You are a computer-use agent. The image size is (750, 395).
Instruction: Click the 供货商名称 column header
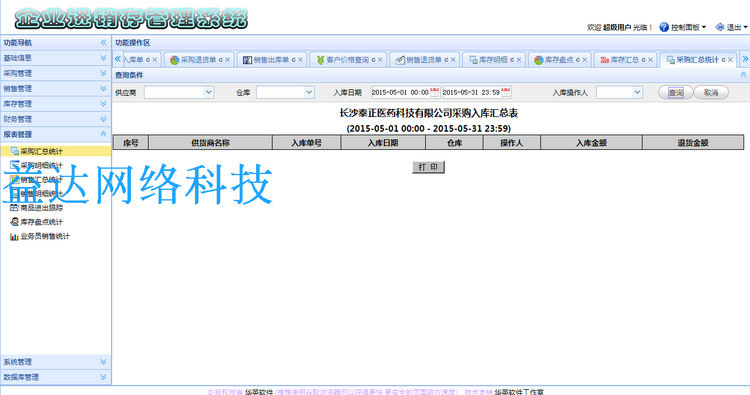tap(210, 143)
